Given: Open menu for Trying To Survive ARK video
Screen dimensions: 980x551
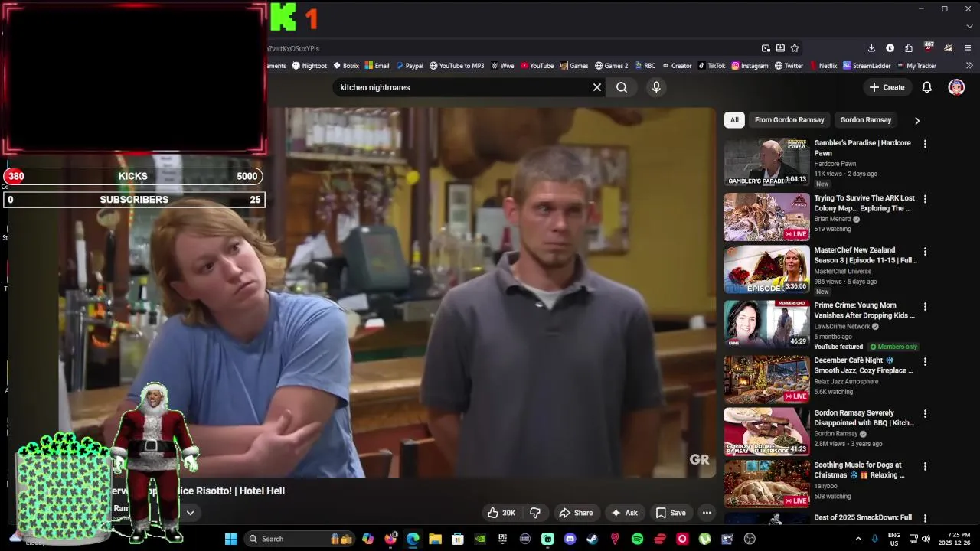Looking at the screenshot, I should (925, 199).
